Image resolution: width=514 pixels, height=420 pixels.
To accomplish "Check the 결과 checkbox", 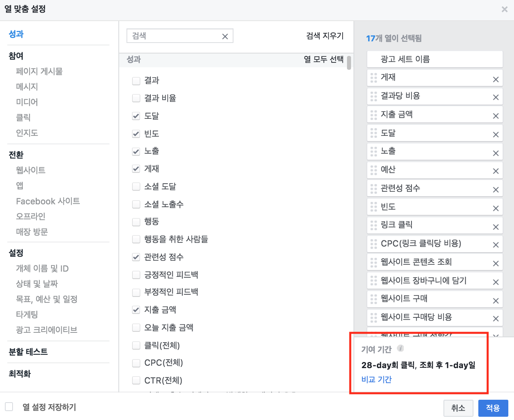I will coord(136,80).
